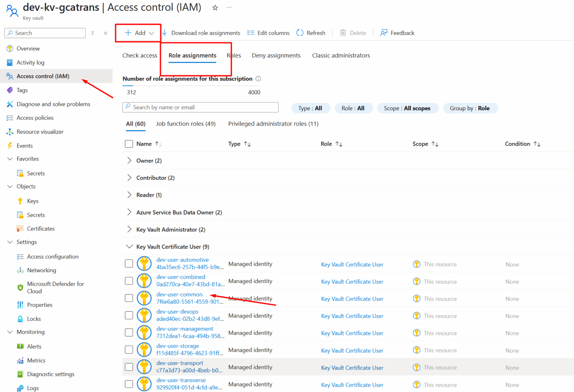Viewport: 574px width, 392px height.
Task: Select all assignments with the header checkbox
Action: pos(129,144)
